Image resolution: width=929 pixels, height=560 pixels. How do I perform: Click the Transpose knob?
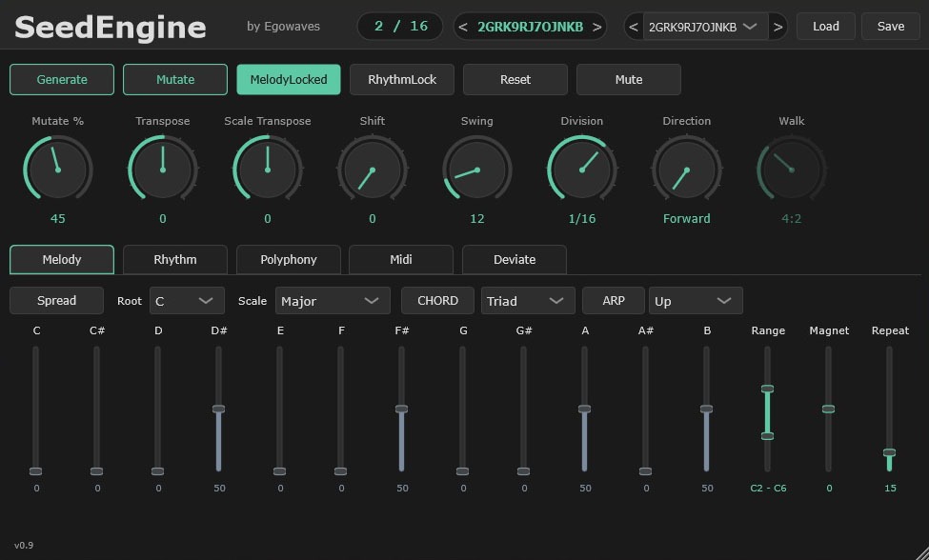tap(163, 170)
